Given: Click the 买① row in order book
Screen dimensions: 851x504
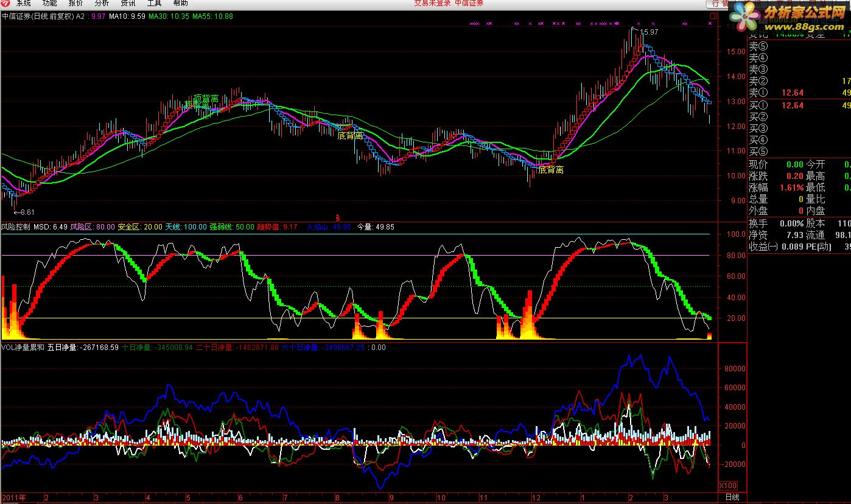Looking at the screenshot, I should point(799,105).
